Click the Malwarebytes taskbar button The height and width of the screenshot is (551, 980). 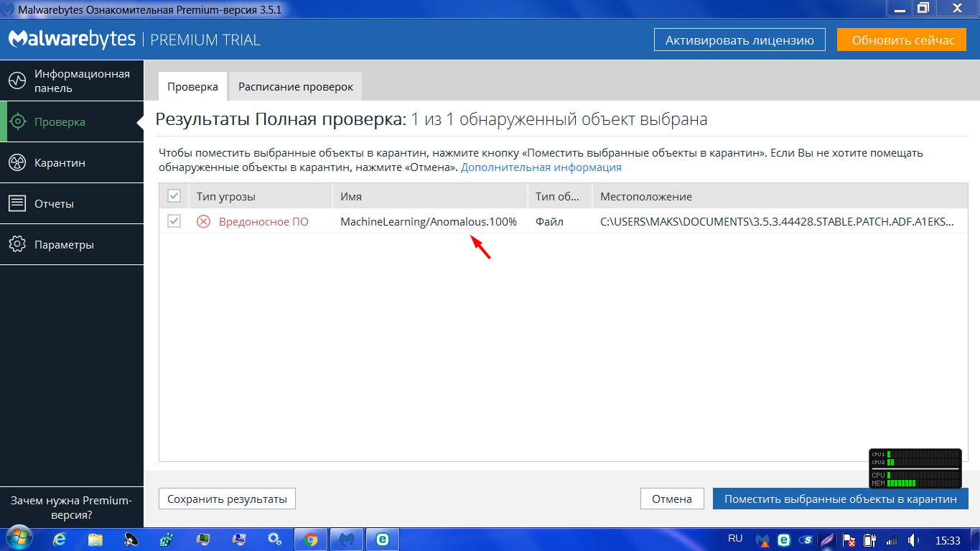click(x=347, y=539)
